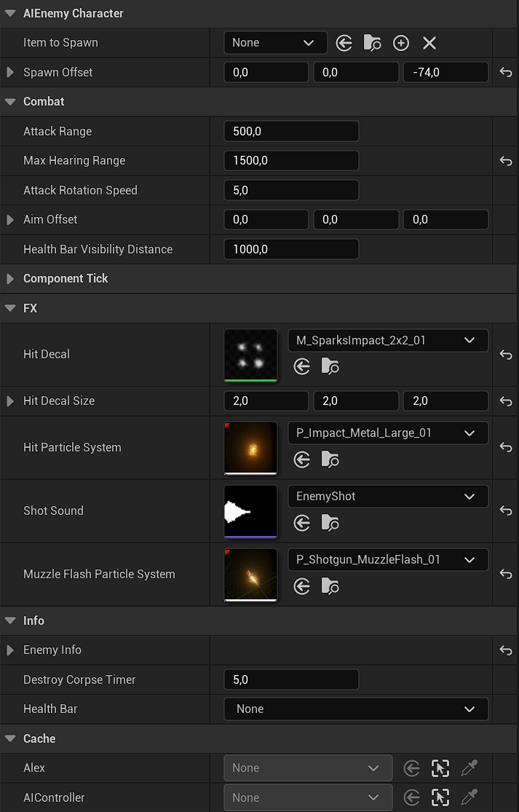519x812 pixels.
Task: Reset Shot Sound to default
Action: tap(506, 511)
